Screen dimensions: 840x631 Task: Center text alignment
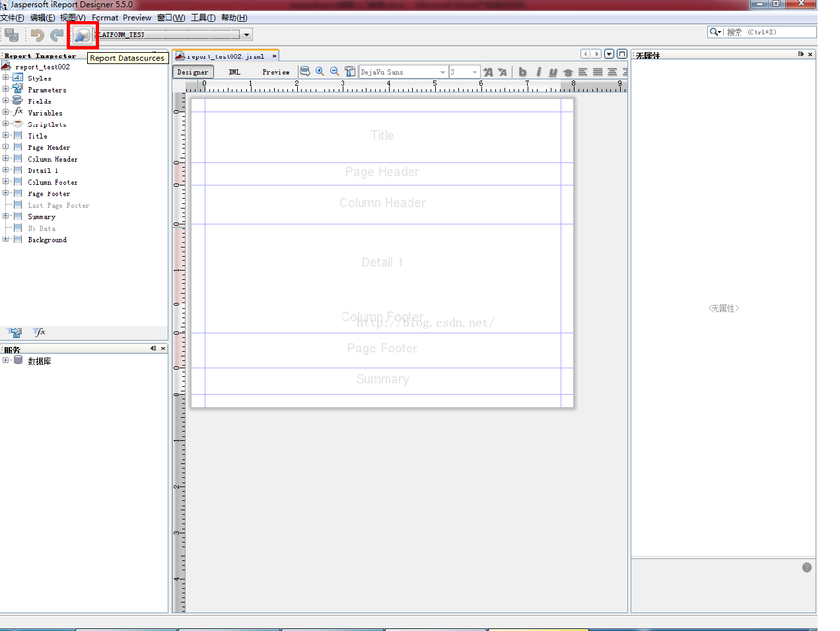tap(612, 72)
